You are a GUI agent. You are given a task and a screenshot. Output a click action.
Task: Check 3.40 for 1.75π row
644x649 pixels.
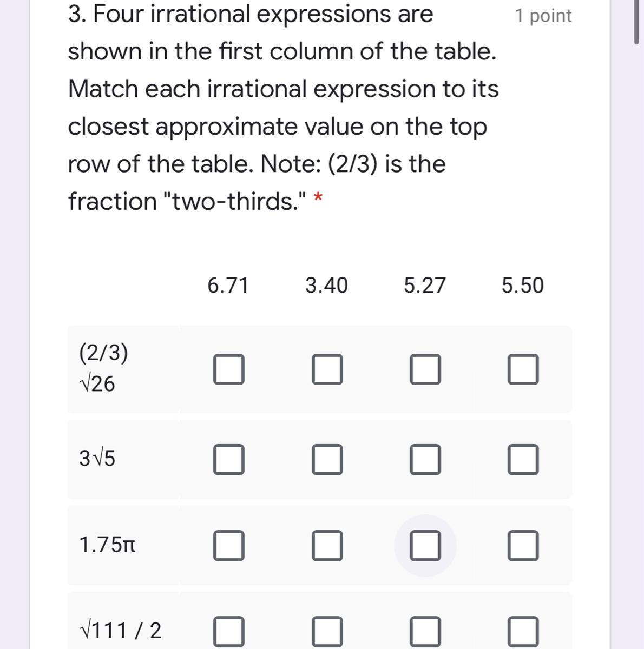tap(327, 545)
